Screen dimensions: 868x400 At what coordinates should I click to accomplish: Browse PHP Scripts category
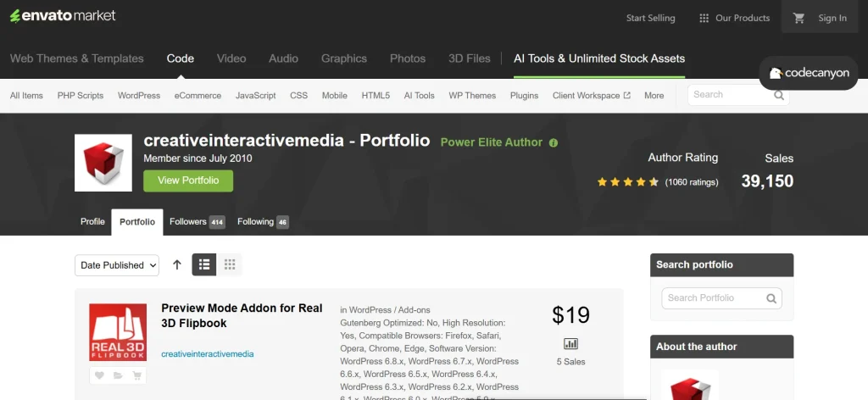tap(81, 95)
